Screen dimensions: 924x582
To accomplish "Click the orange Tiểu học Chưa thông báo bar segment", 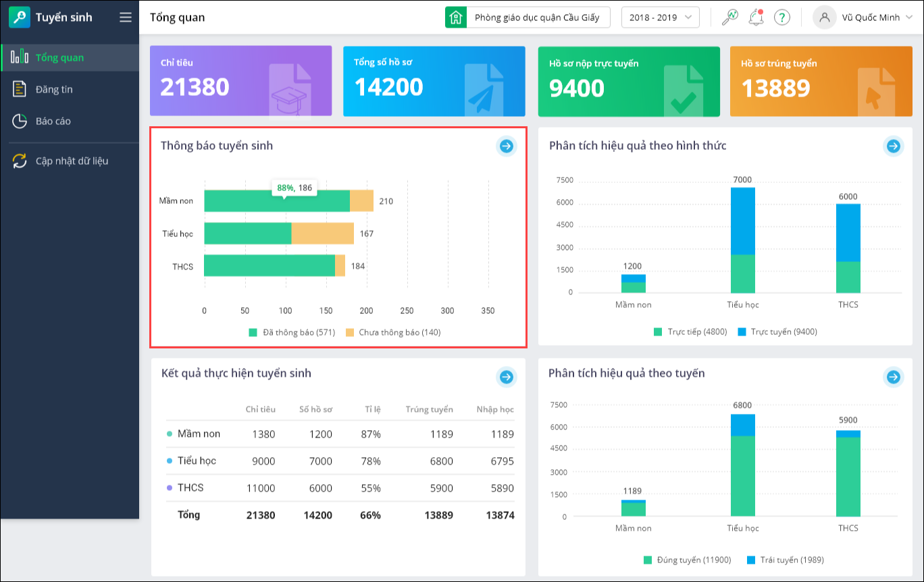I will (x=323, y=234).
